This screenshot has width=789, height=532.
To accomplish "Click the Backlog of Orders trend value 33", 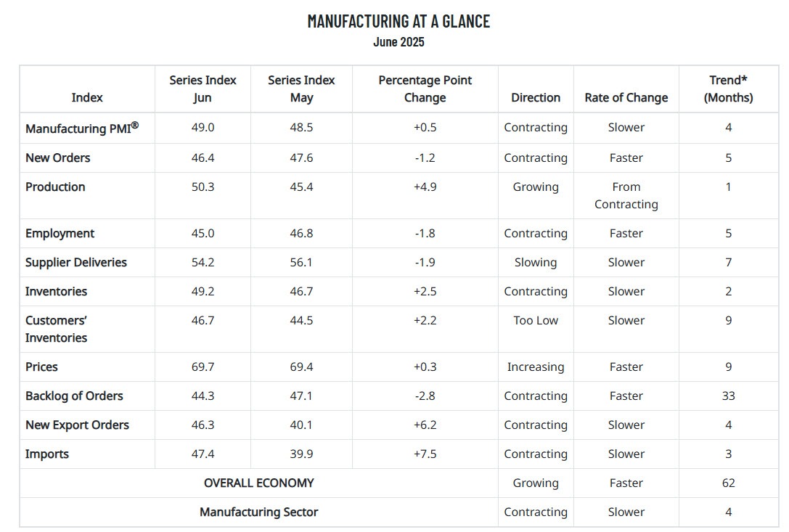I will point(728,396).
